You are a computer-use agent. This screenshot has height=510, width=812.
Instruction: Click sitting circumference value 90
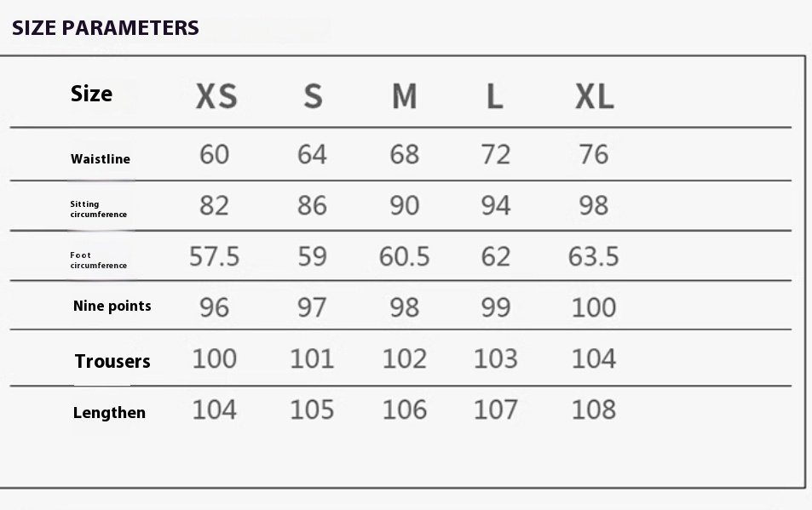[405, 205]
